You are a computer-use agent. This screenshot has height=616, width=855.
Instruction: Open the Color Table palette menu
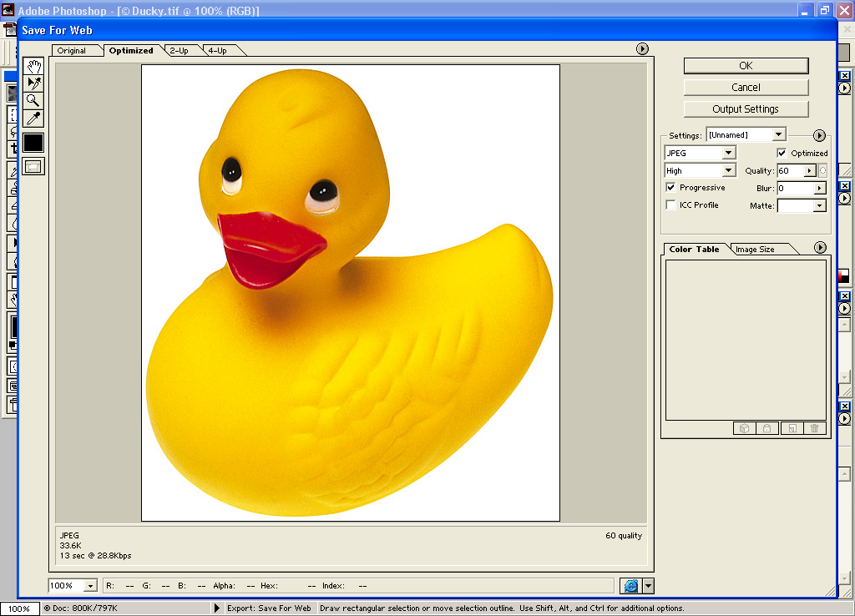820,248
